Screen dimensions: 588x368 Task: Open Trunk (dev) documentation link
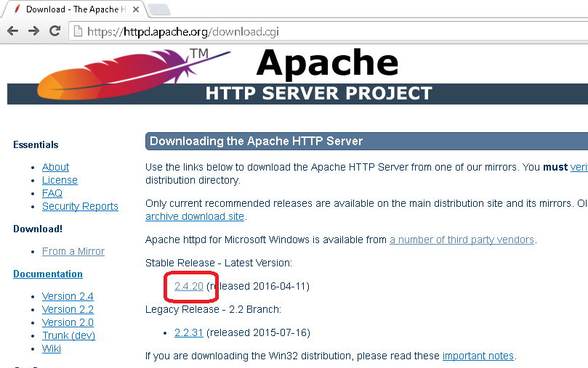point(68,335)
